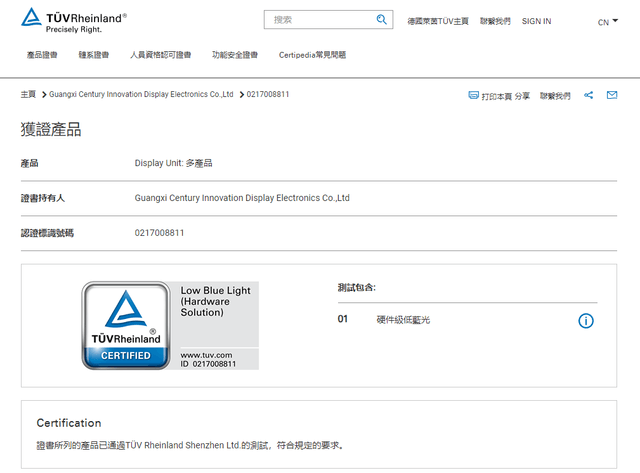The height and width of the screenshot is (473, 640).
Task: Click the envelope email icon
Action: [x=612, y=95]
